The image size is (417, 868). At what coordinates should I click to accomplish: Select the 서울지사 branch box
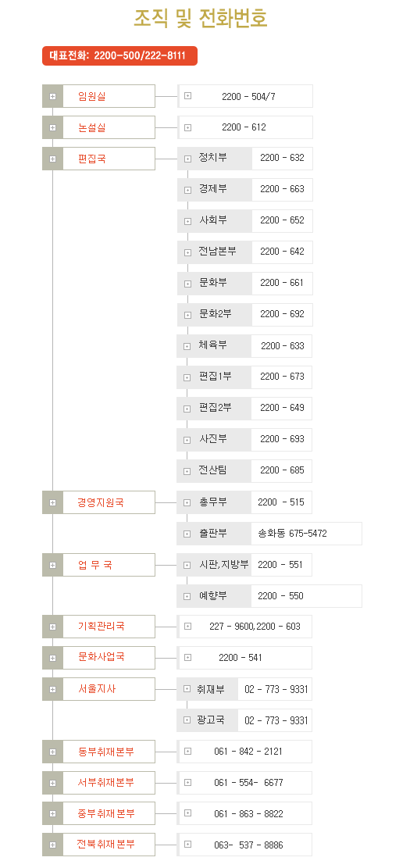point(98,689)
